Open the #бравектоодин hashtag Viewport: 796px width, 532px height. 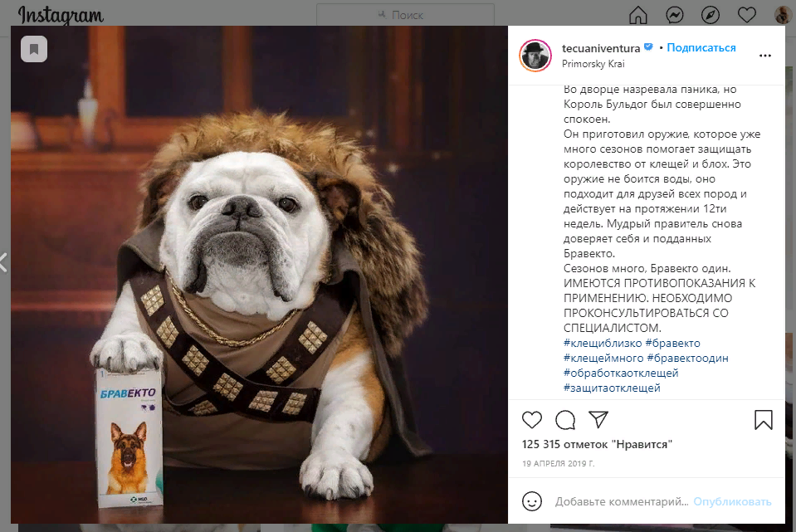point(687,358)
